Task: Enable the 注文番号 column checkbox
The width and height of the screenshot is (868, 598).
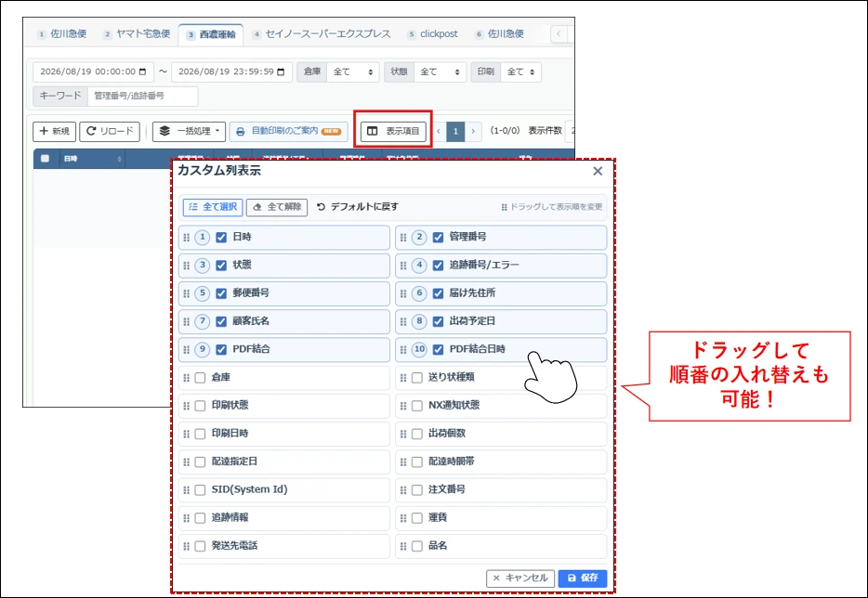Action: 417,490
